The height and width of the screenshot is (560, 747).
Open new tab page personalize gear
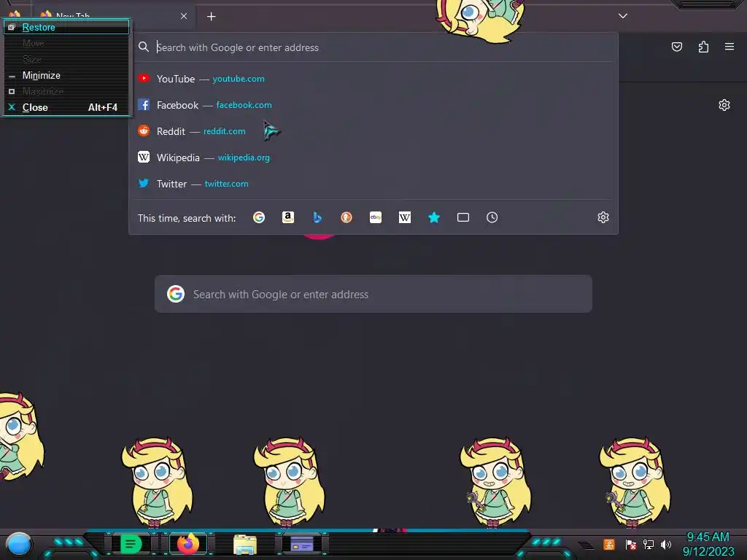pyautogui.click(x=724, y=105)
